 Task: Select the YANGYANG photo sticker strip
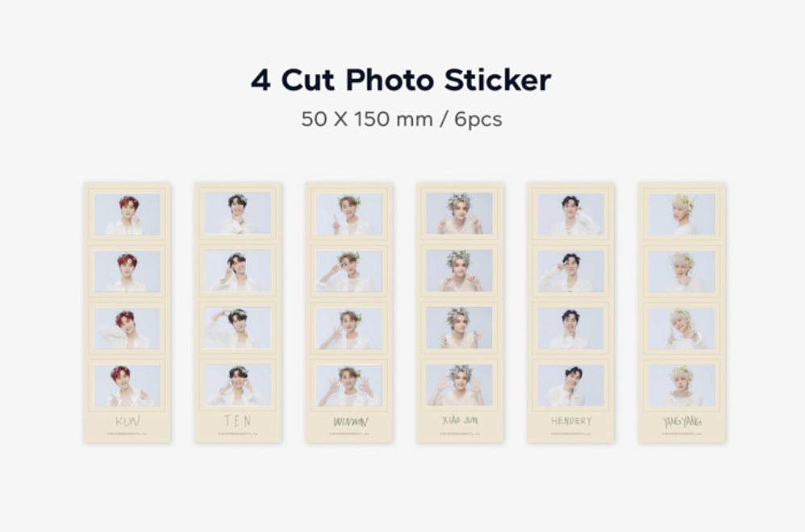pyautogui.click(x=682, y=313)
